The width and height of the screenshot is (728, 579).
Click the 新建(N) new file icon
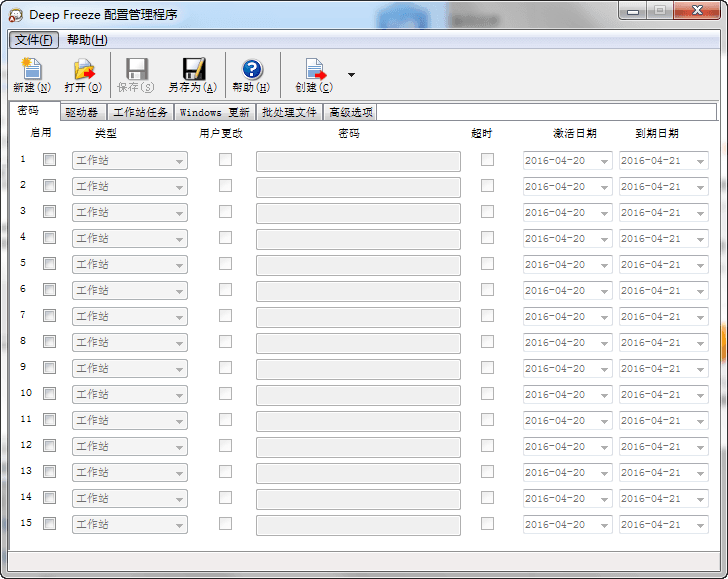pyautogui.click(x=32, y=75)
